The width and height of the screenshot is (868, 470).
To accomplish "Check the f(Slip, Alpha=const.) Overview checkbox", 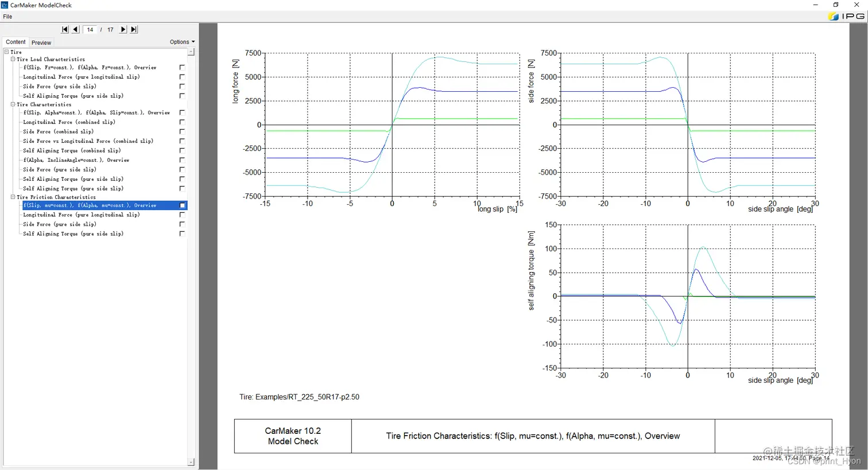I will 182,112.
